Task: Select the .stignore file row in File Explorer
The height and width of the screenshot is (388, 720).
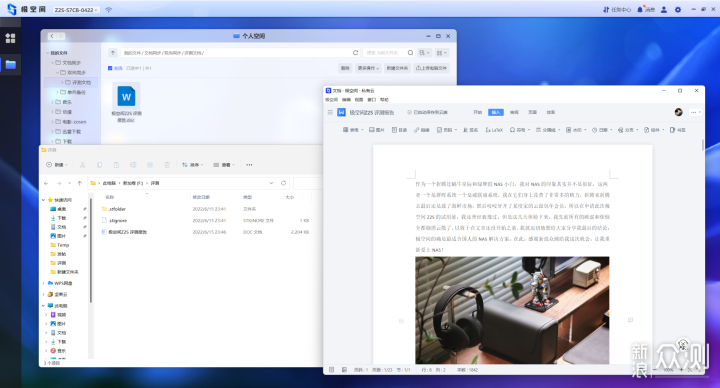Action: click(x=205, y=220)
